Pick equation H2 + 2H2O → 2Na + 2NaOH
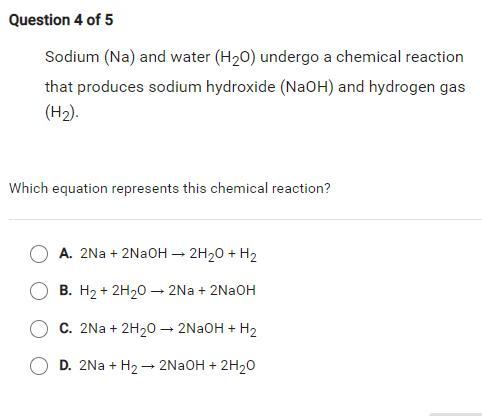 click(x=168, y=292)
